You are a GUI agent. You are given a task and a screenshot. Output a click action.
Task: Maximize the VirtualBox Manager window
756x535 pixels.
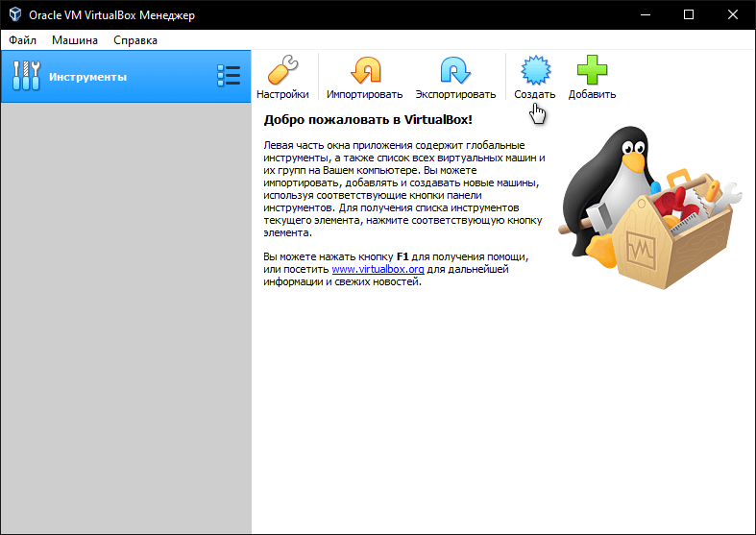(689, 14)
